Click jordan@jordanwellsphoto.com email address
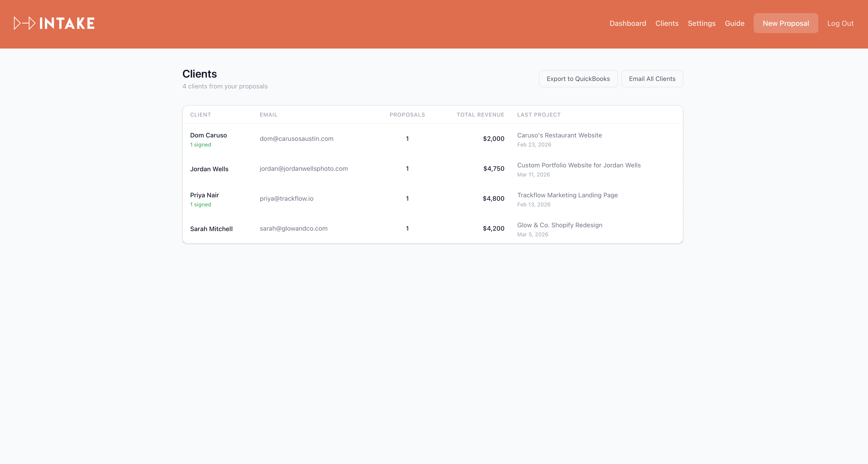Viewport: 868px width, 464px height. tap(303, 169)
